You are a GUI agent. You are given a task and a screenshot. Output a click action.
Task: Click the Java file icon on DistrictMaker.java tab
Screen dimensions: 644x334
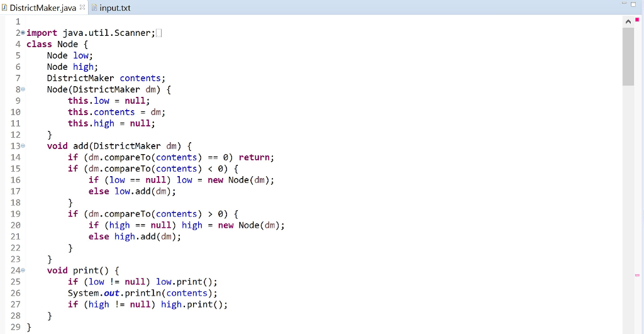tap(4, 8)
